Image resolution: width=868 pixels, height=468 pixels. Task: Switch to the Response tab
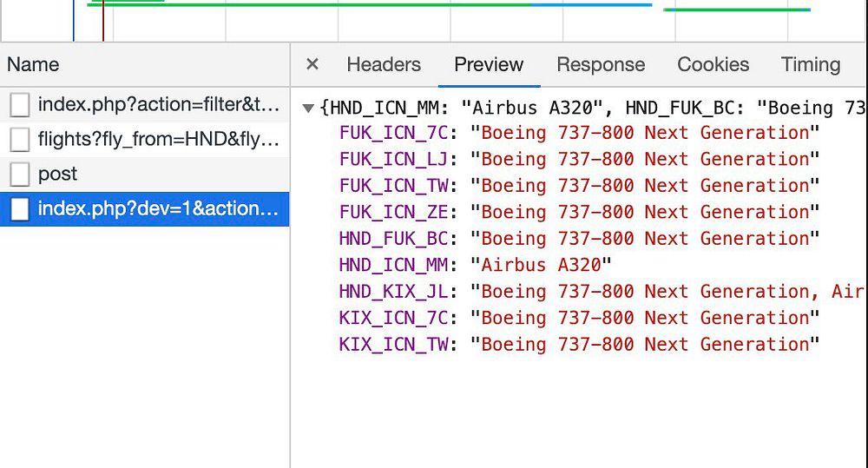[601, 64]
